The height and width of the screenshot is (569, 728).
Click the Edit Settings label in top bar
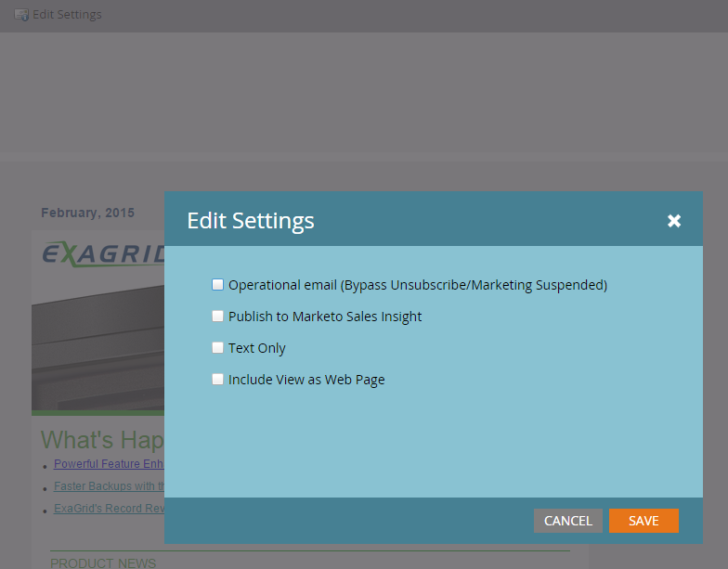[67, 15]
